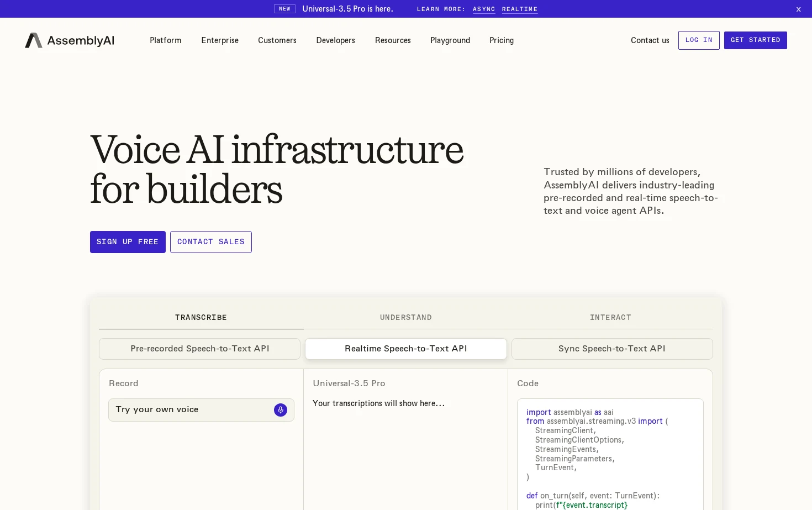Follow the REALTIME link in the banner
The width and height of the screenshot is (812, 510).
520,9
